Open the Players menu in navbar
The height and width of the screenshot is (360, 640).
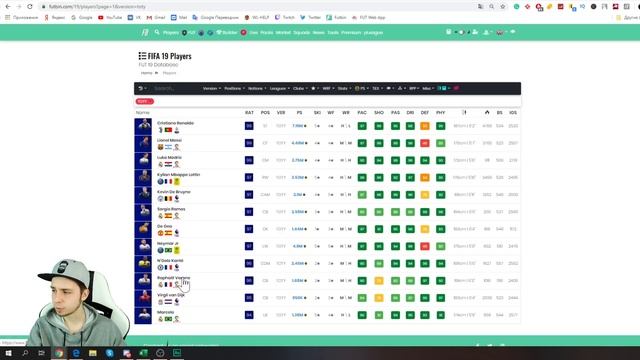coord(171,32)
